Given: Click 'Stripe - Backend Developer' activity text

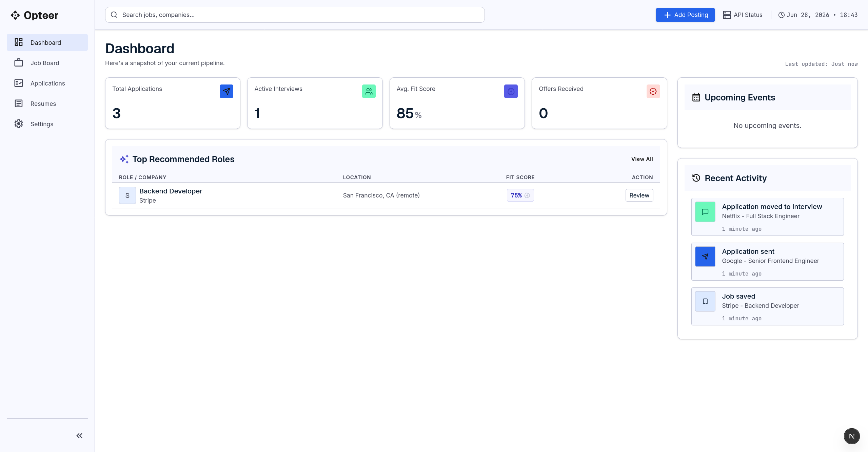Looking at the screenshot, I should [x=761, y=306].
